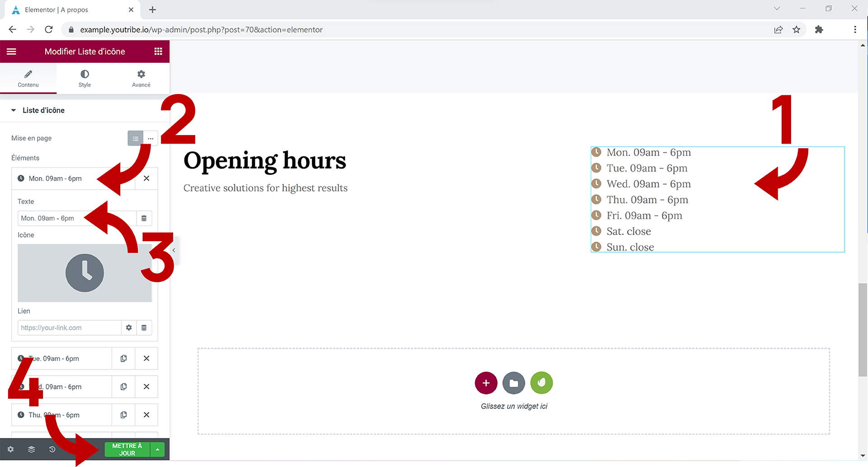Remove the Mon. 09am - 6pm item
The width and height of the screenshot is (868, 467).
point(146,178)
